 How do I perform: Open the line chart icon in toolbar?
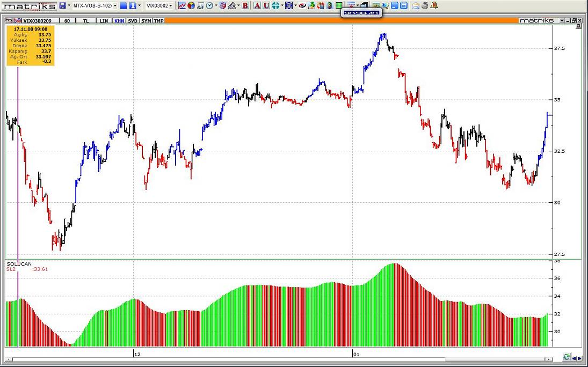(x=182, y=5)
